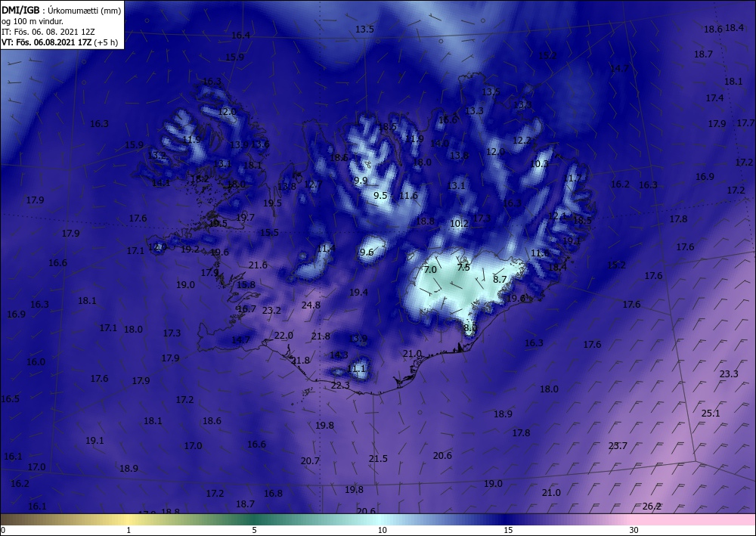Select the 8.0 value near the south coast
756x536 pixels.
click(x=470, y=328)
